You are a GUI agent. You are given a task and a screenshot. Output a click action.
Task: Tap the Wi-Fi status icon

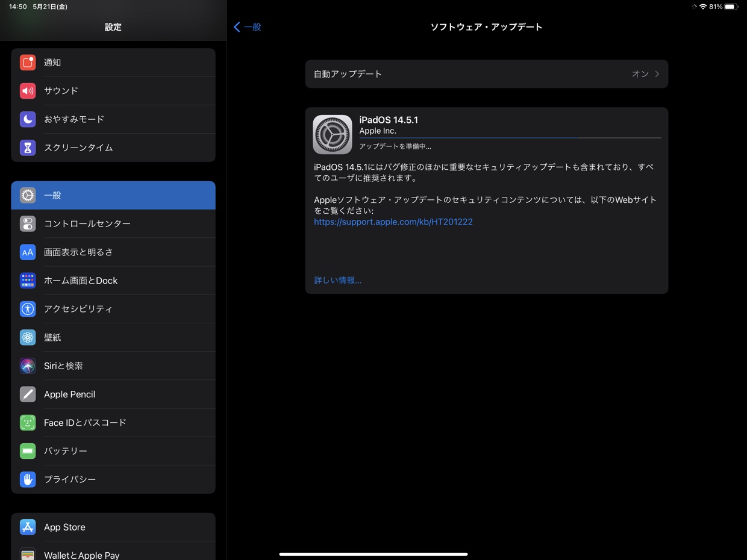[703, 7]
